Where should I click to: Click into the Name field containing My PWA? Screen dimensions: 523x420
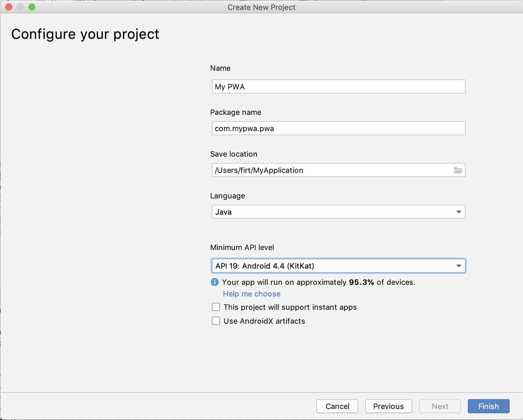338,87
